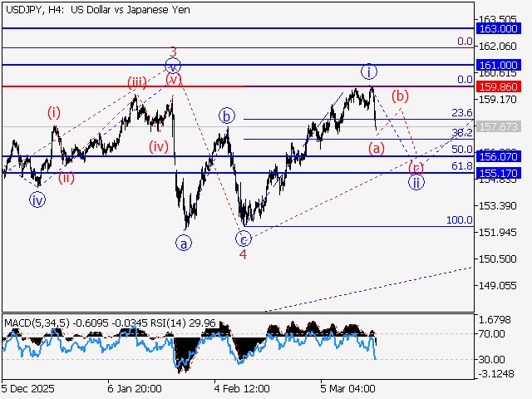Click the 4 Feb 12:00 date marker

(x=241, y=388)
